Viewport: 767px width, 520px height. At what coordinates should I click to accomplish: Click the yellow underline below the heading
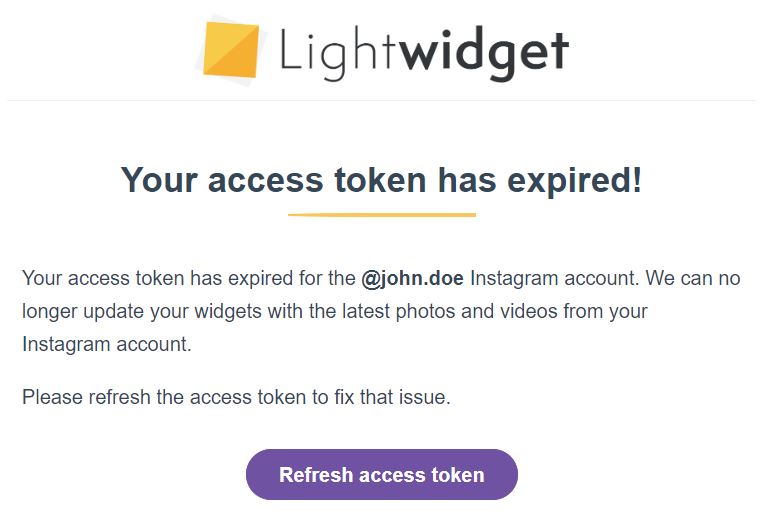382,214
